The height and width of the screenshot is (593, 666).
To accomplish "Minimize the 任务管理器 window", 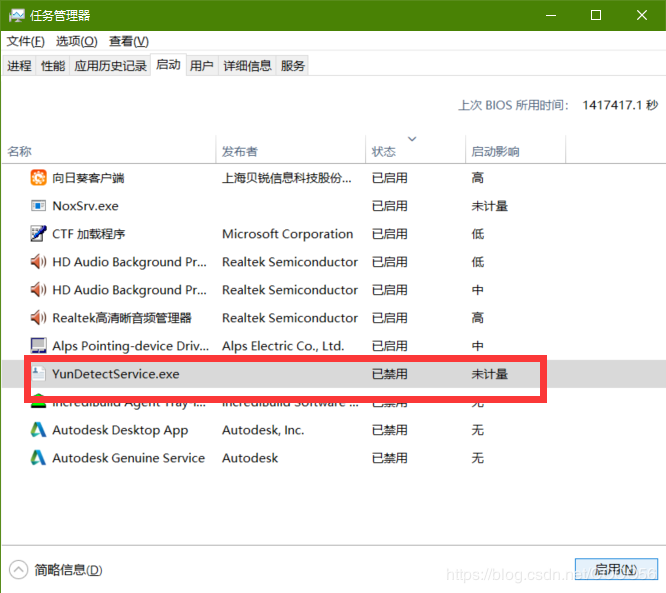I will (x=551, y=16).
